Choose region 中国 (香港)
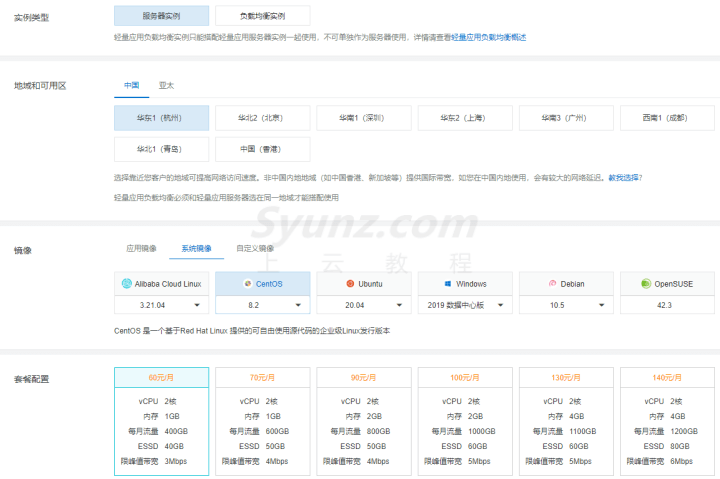The width and height of the screenshot is (720, 479). (263, 149)
